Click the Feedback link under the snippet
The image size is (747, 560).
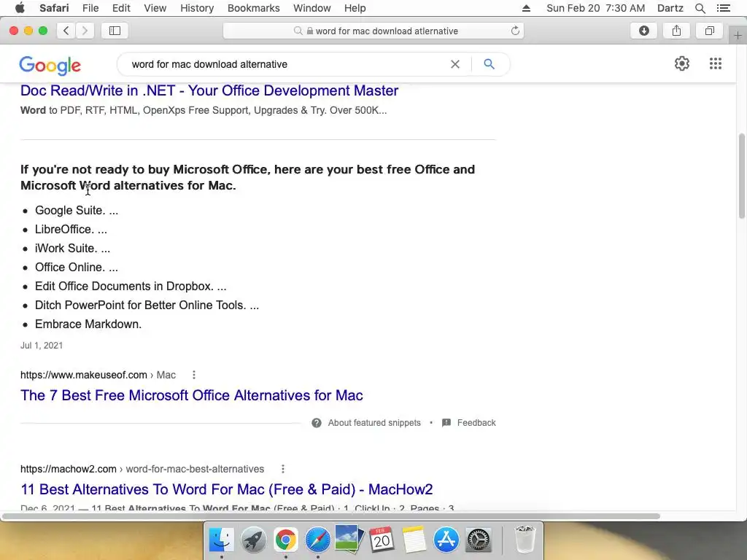tap(476, 423)
